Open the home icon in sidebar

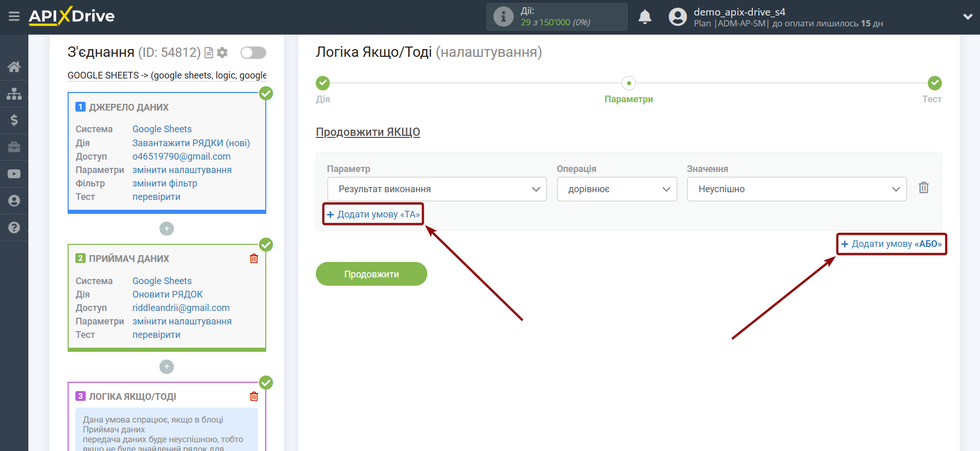pos(14,67)
